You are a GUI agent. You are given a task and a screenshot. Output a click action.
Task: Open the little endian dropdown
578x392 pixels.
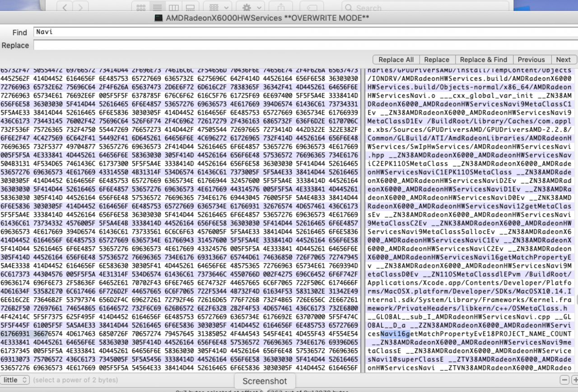15,380
